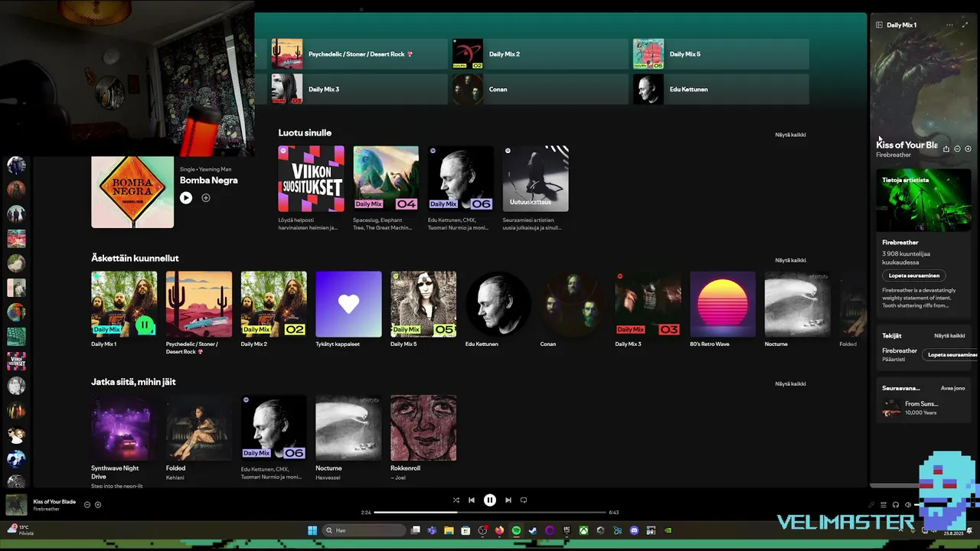Click the minus icon beside Kiss of Your Blade in panel
The image size is (980, 551).
click(x=957, y=149)
